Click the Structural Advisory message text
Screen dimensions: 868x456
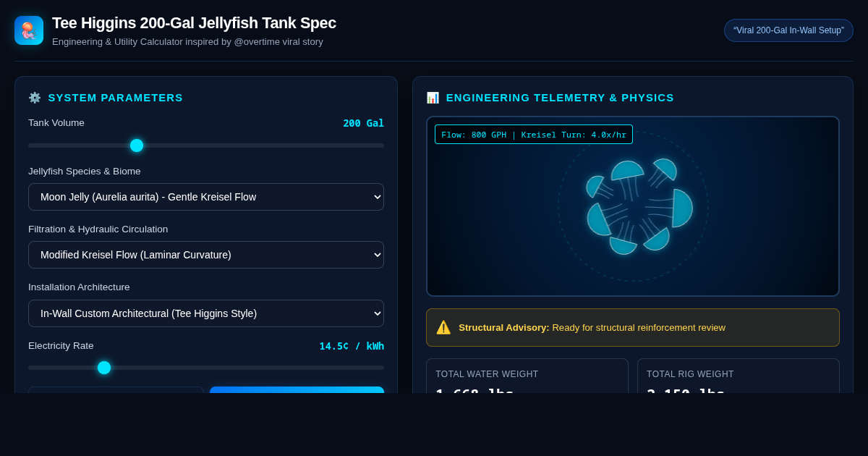592,327
